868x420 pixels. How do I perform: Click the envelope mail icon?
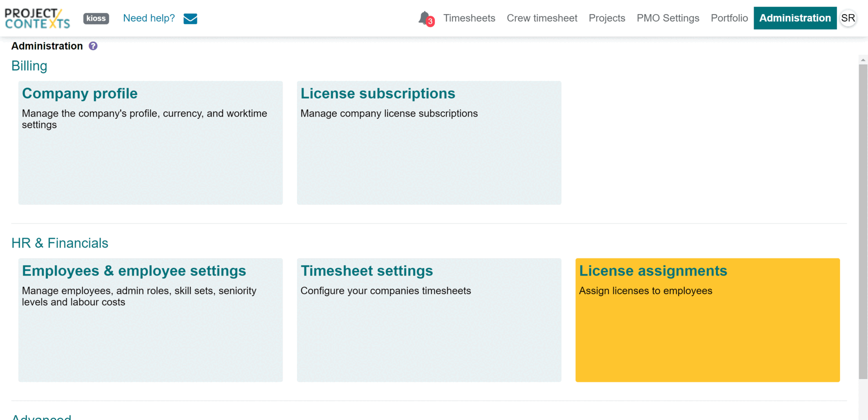190,19
